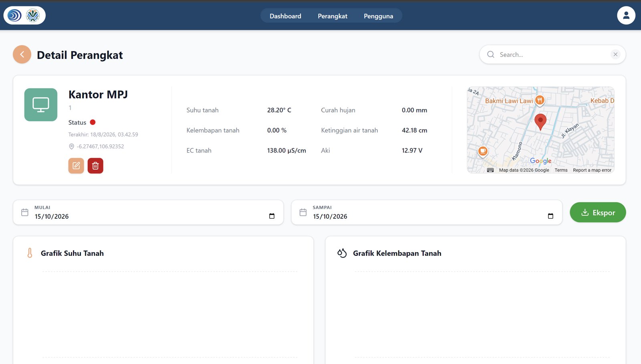Click the red marker pin on the map
Image resolution: width=641 pixels, height=364 pixels.
point(540,122)
